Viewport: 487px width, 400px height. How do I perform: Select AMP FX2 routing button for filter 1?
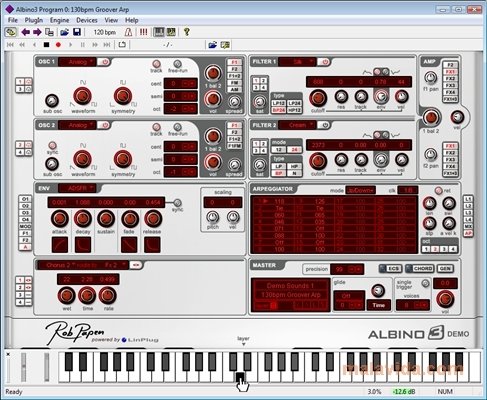pos(450,79)
